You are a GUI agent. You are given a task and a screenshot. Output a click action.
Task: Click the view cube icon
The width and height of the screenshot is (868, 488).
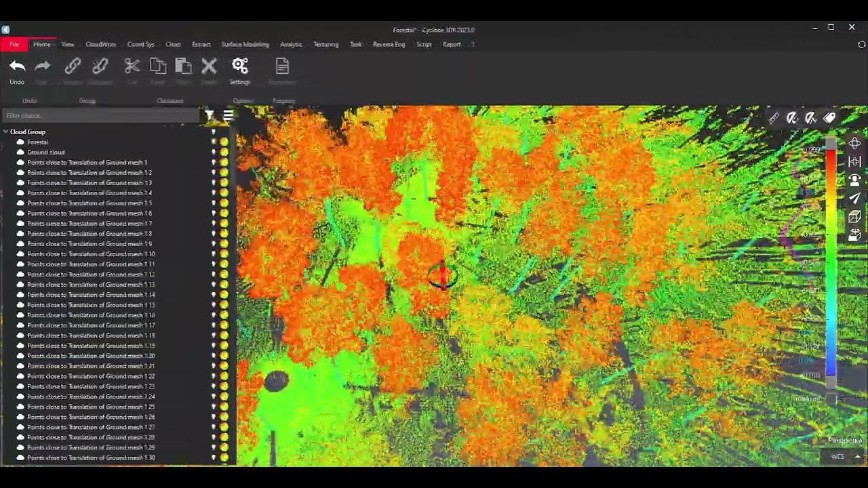[854, 217]
